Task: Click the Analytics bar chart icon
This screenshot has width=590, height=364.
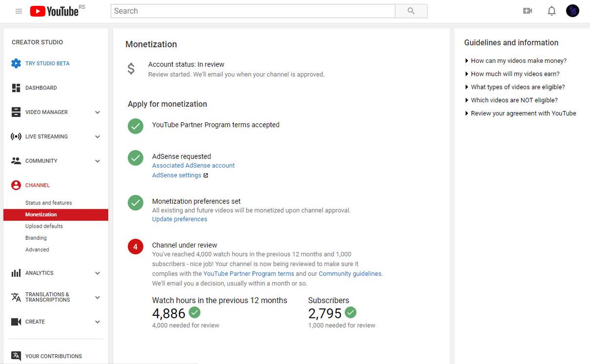Action: tap(16, 273)
